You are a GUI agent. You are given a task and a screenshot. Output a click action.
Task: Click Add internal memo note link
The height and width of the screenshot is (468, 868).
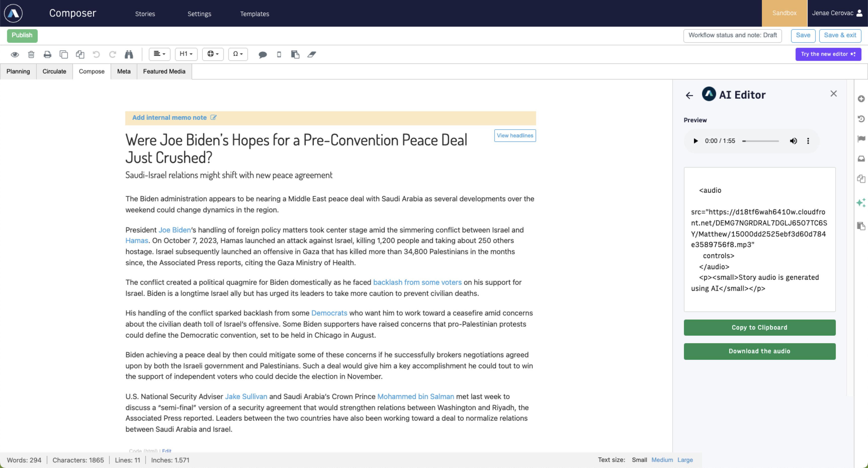[169, 117]
